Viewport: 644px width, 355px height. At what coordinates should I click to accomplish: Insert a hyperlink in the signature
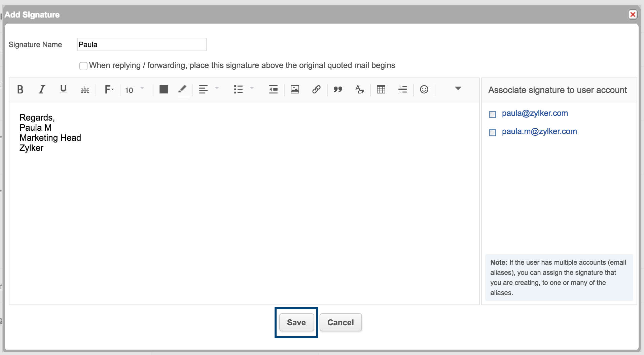point(316,90)
